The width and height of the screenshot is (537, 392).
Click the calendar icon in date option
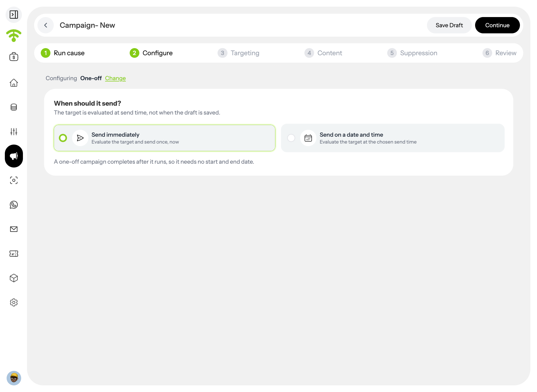point(308,138)
